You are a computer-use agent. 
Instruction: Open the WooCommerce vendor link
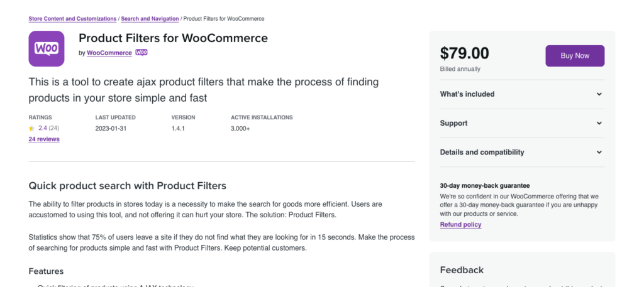click(109, 53)
